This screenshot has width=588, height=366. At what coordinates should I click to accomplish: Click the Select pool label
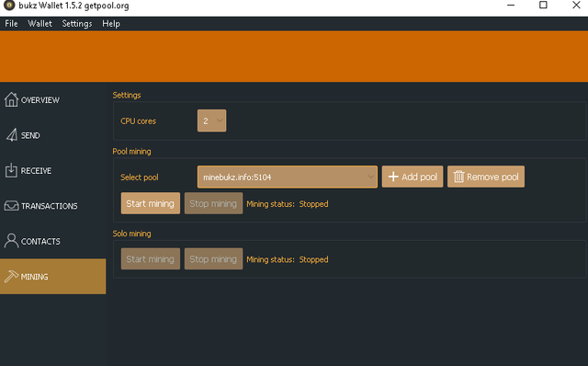140,177
